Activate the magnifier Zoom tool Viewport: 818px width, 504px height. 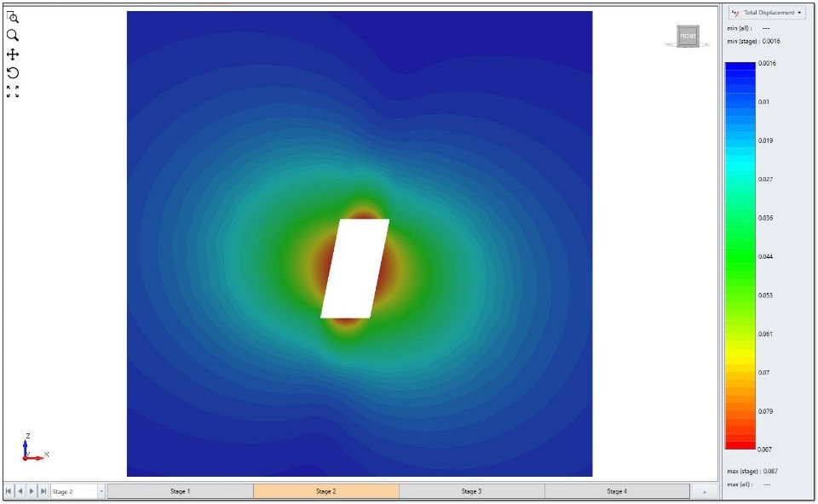(x=13, y=36)
